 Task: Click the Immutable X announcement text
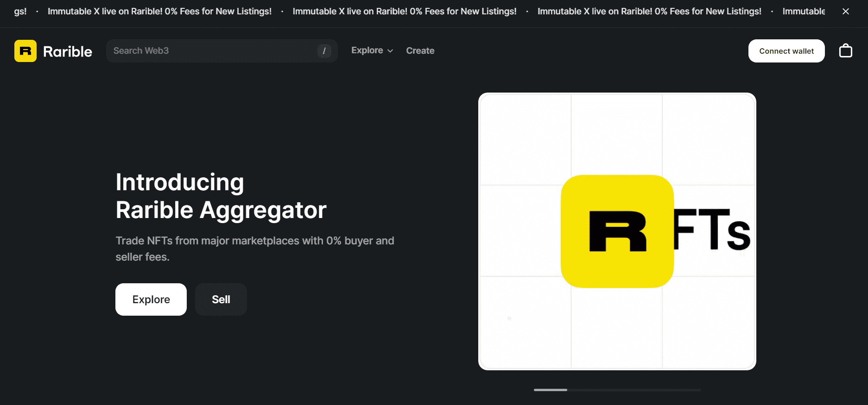pyautogui.click(x=405, y=11)
